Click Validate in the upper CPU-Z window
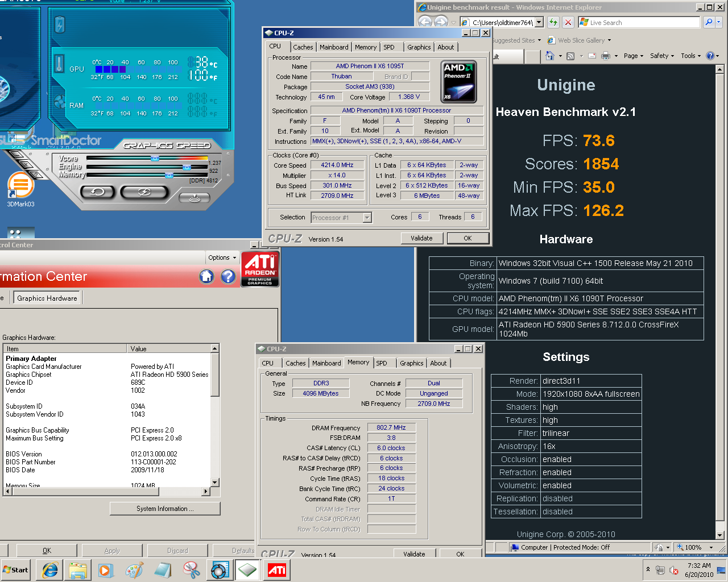 (421, 238)
